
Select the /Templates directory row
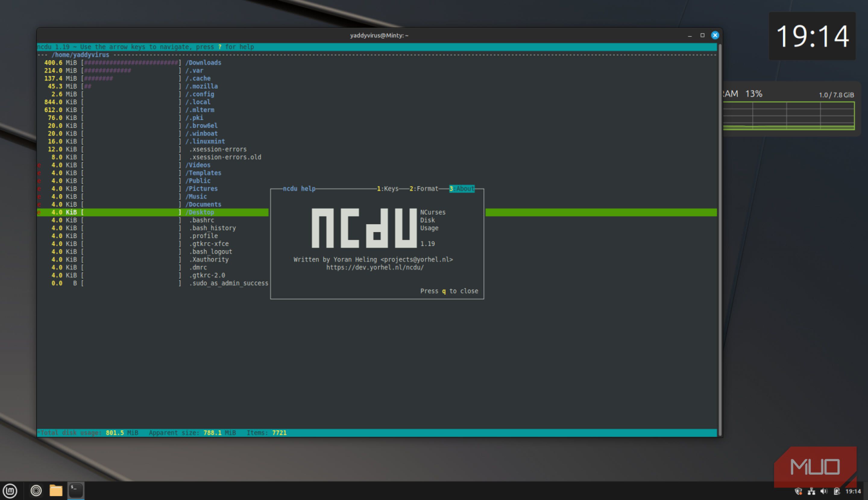[x=377, y=173]
